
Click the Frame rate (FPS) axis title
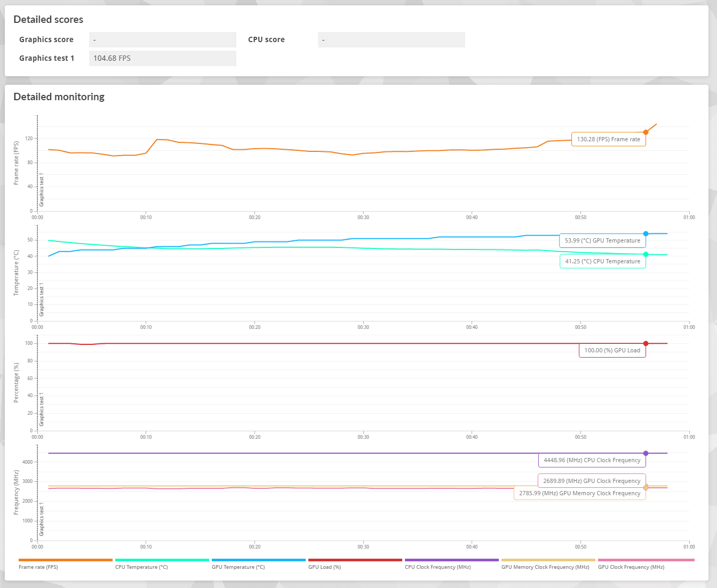(16, 163)
